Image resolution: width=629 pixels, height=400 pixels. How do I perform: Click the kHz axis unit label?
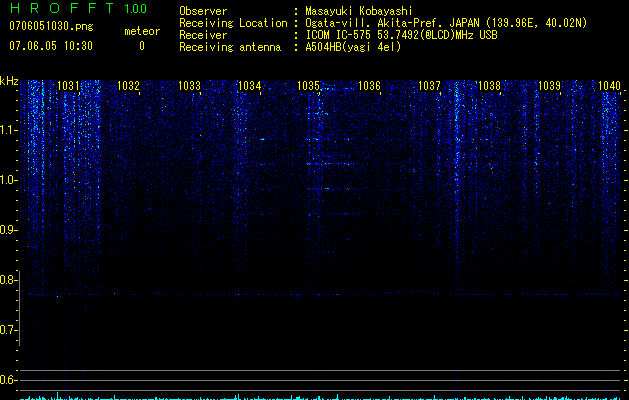tap(9, 81)
